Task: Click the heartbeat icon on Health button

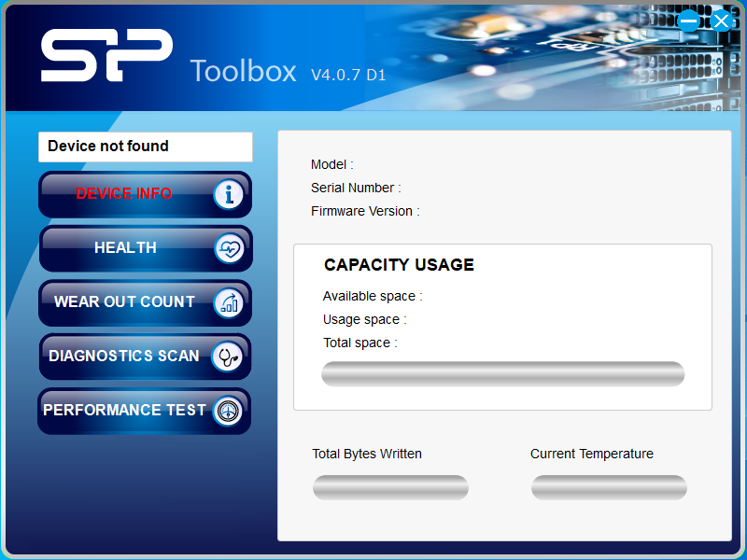Action: [230, 248]
